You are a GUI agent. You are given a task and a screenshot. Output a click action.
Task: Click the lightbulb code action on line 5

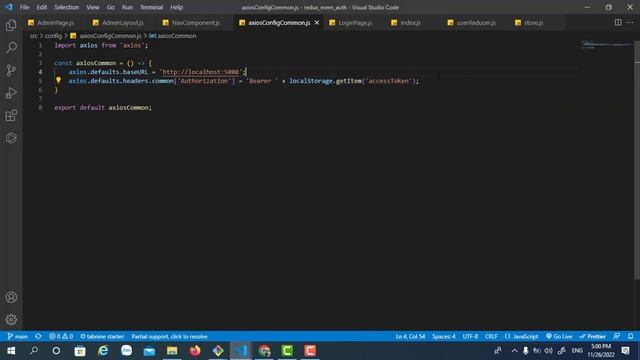(x=58, y=80)
